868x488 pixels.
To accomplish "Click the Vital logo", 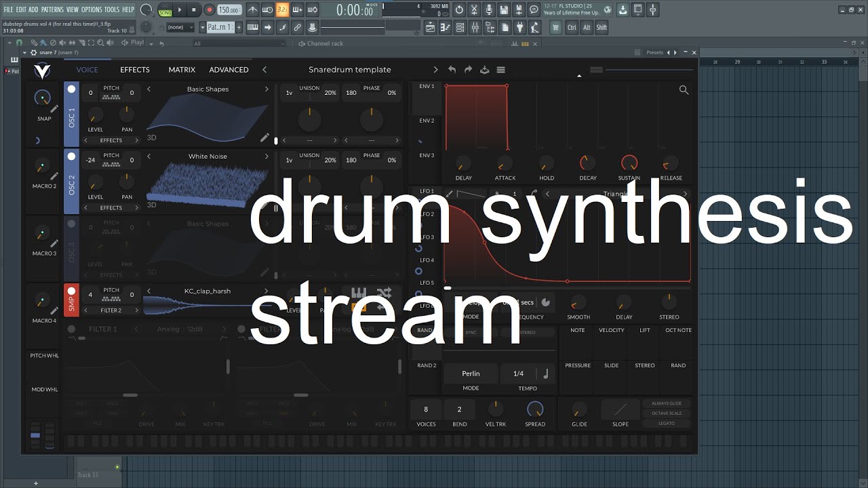I will tap(42, 70).
